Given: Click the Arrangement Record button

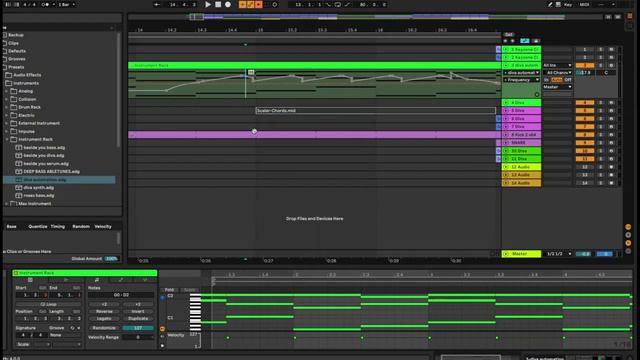Looking at the screenshot, I should pyautogui.click(x=228, y=4).
